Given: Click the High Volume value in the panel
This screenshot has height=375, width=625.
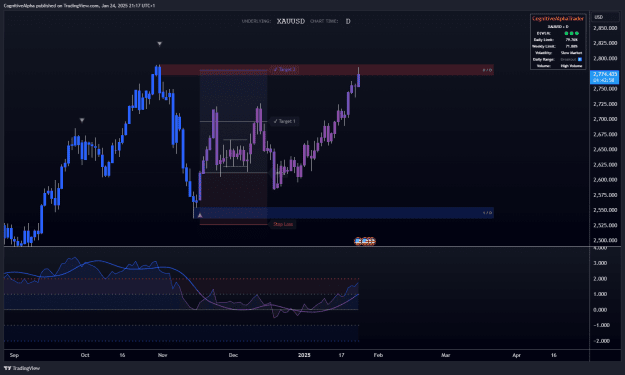Looking at the screenshot, I should pyautogui.click(x=571, y=66).
